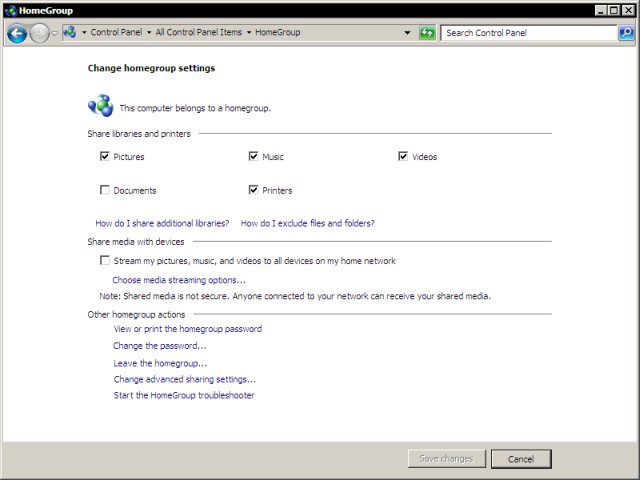The width and height of the screenshot is (640, 480).
Task: Go to All Control Panel Items breadcrumb
Action: pyautogui.click(x=198, y=33)
